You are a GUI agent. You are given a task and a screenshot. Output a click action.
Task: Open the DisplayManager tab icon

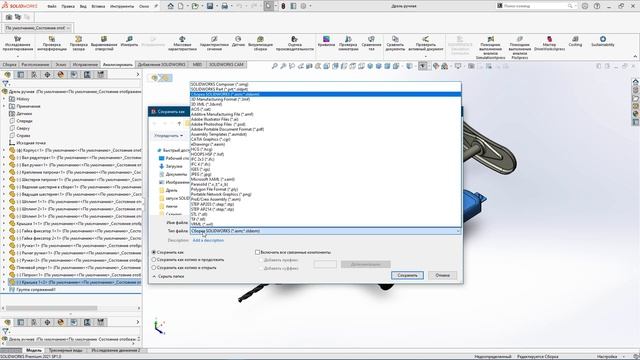coord(61,75)
